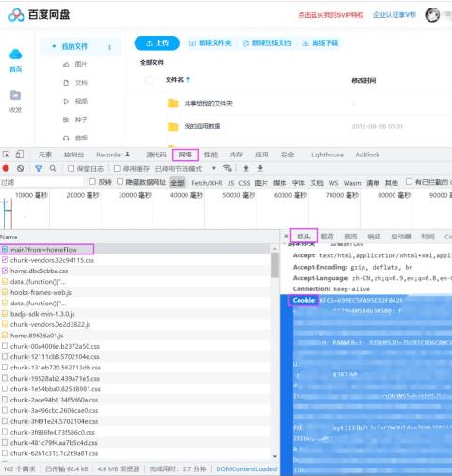Select the Fetch/XHR filter type

point(207,183)
